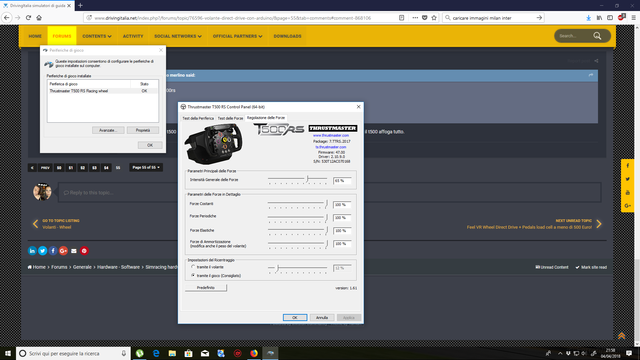Share via the Google Plus round icon
The height and width of the screenshot is (360, 640).
point(63,251)
